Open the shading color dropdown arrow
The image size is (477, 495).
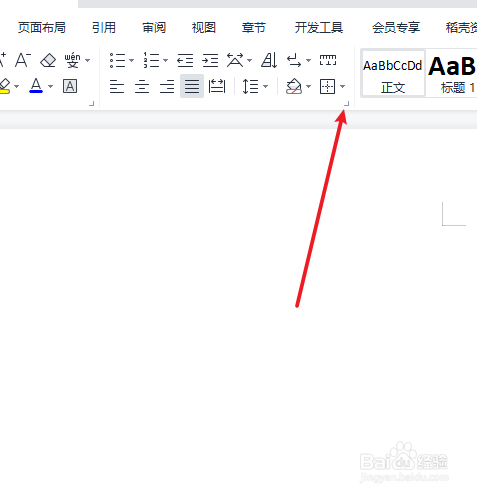[x=308, y=87]
